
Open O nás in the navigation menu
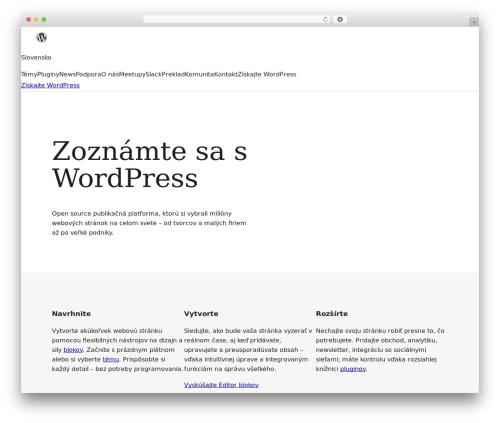(x=110, y=74)
